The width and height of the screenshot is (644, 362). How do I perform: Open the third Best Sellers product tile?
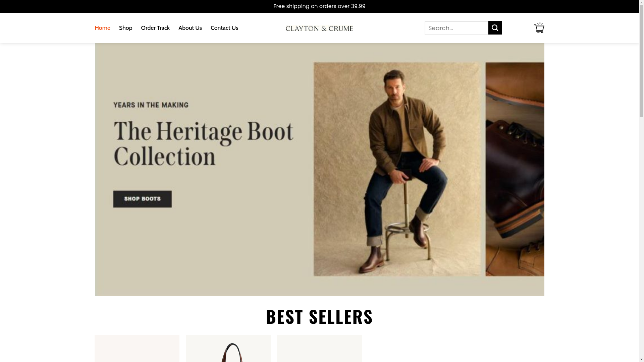tap(319, 349)
